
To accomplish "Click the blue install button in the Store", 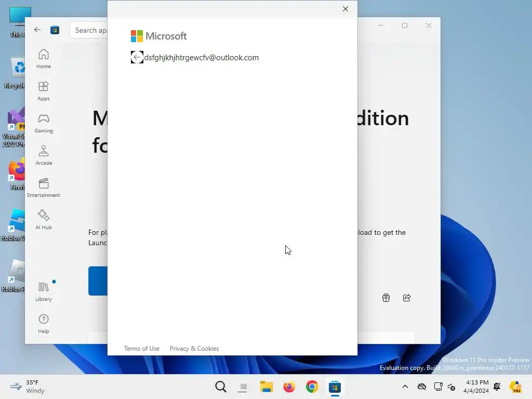I will click(x=98, y=281).
